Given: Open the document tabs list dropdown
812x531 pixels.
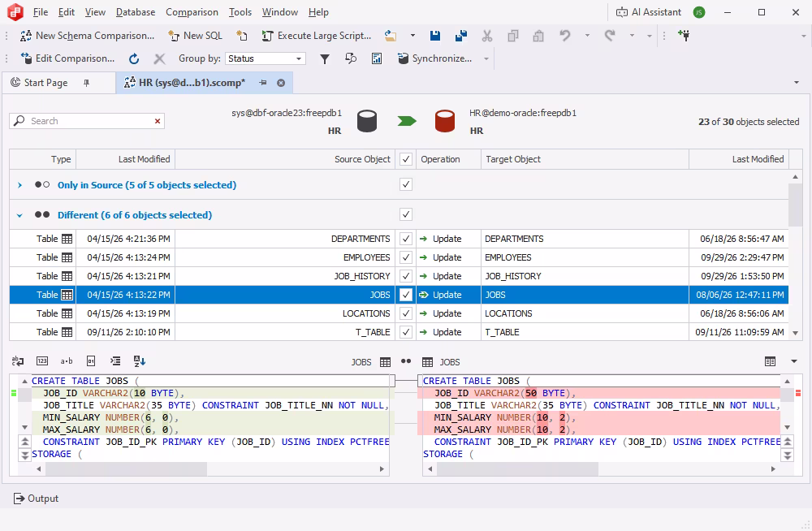Looking at the screenshot, I should point(797,82).
